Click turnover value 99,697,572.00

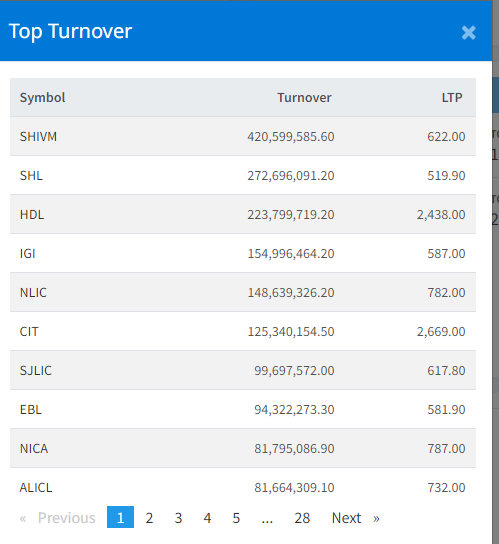click(x=294, y=371)
